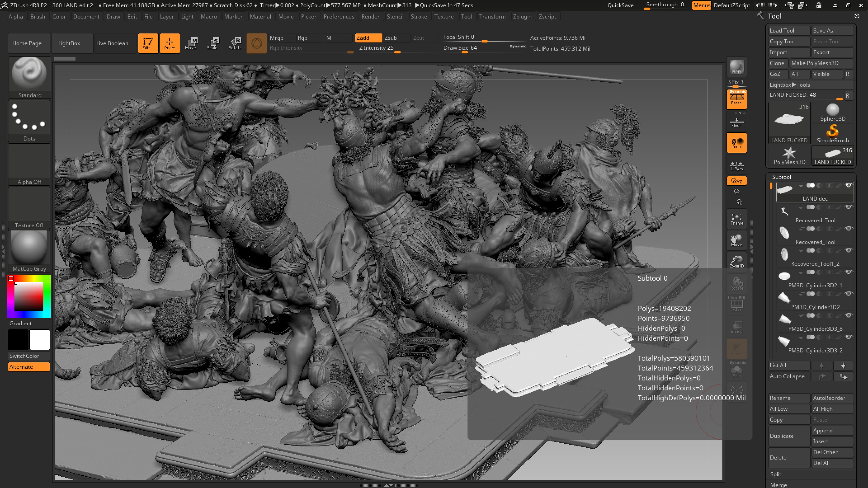Viewport: 868px width, 488px height.
Task: Select the white secondary color swatch
Action: coord(40,340)
